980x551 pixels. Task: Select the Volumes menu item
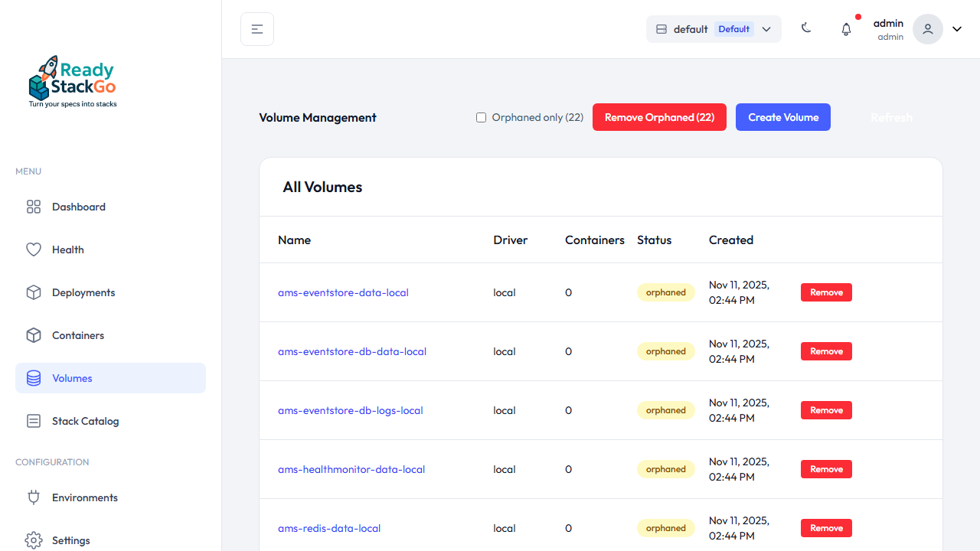(x=72, y=378)
